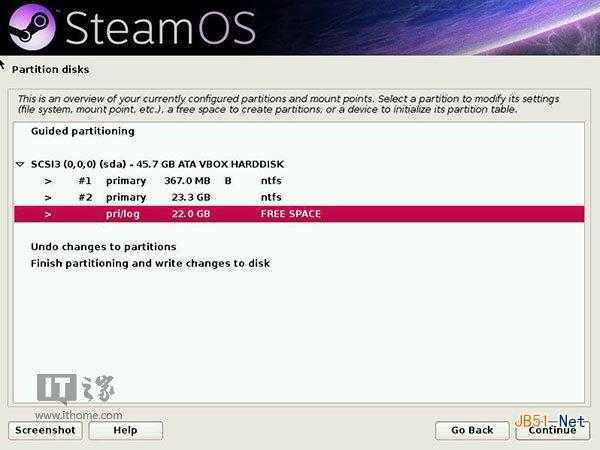The width and height of the screenshot is (600, 450).
Task: Click the Go Back button
Action: click(x=472, y=430)
